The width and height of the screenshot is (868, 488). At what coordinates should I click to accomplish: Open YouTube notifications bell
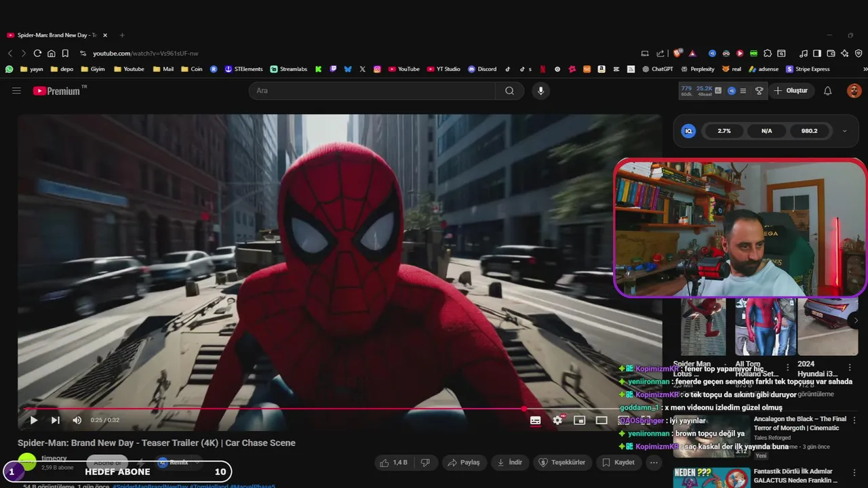(x=827, y=91)
